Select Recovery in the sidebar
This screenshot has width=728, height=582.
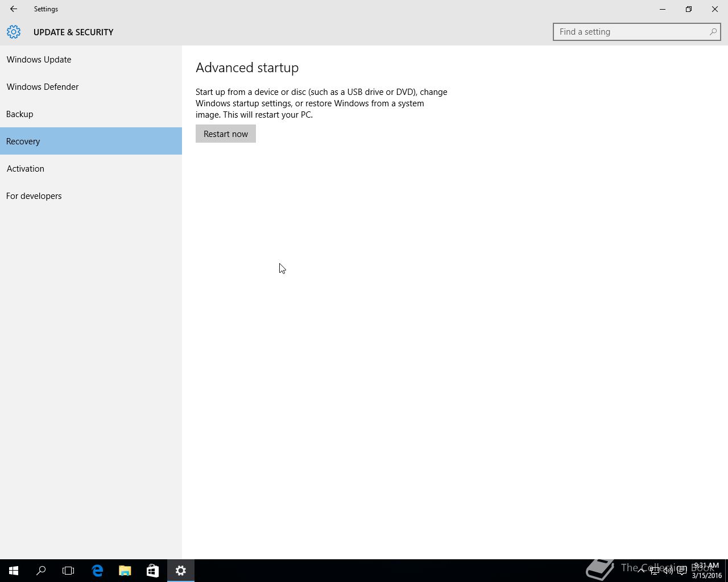tap(91, 141)
